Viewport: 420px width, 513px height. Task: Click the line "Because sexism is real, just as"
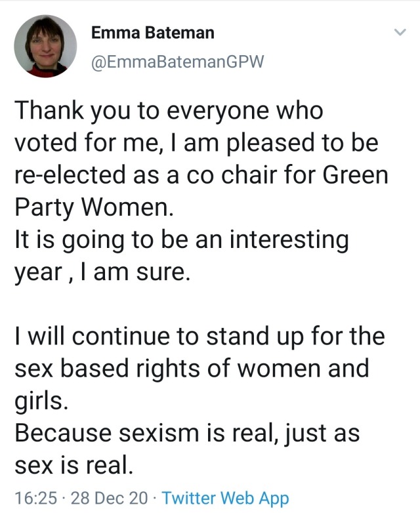pyautogui.click(x=187, y=434)
